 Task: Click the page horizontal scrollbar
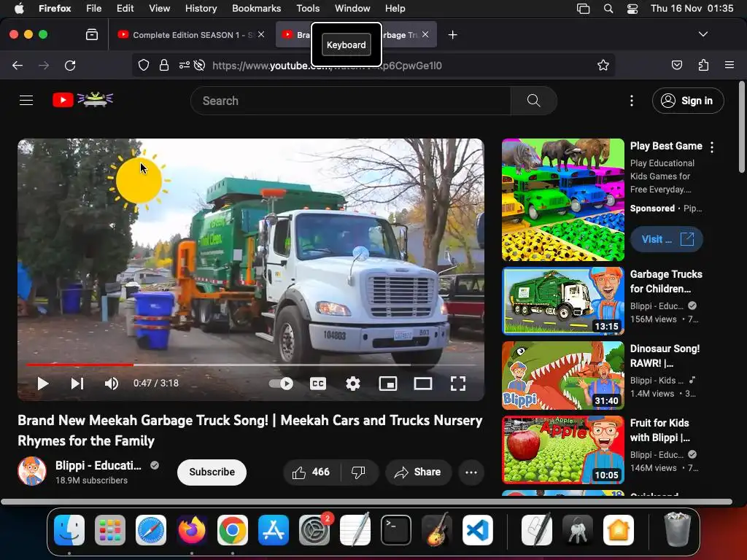tap(366, 502)
